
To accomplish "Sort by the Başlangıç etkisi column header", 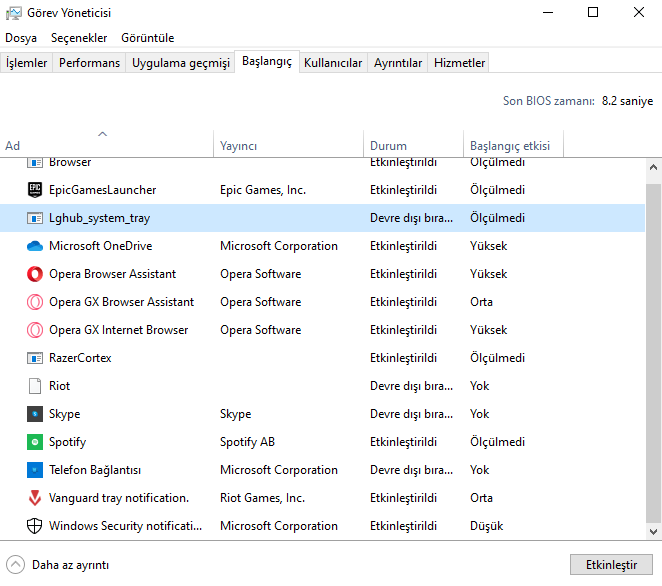I will click(x=513, y=144).
